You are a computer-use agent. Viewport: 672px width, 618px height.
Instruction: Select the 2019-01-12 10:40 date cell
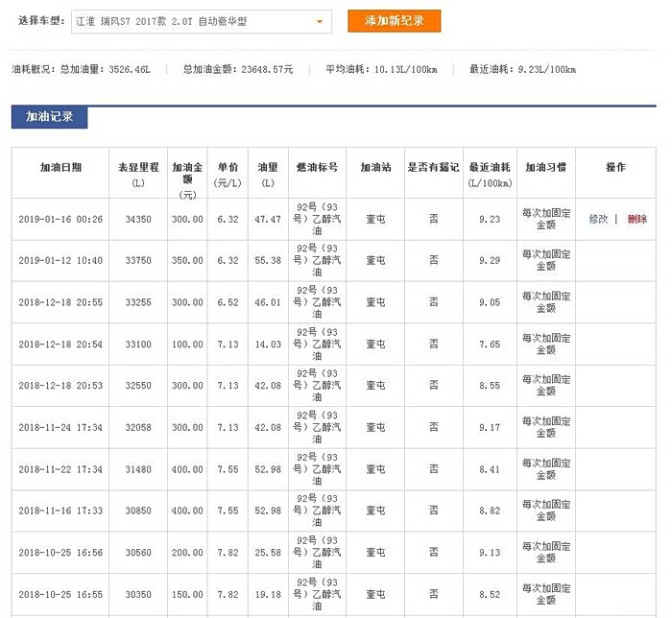[x=60, y=260]
